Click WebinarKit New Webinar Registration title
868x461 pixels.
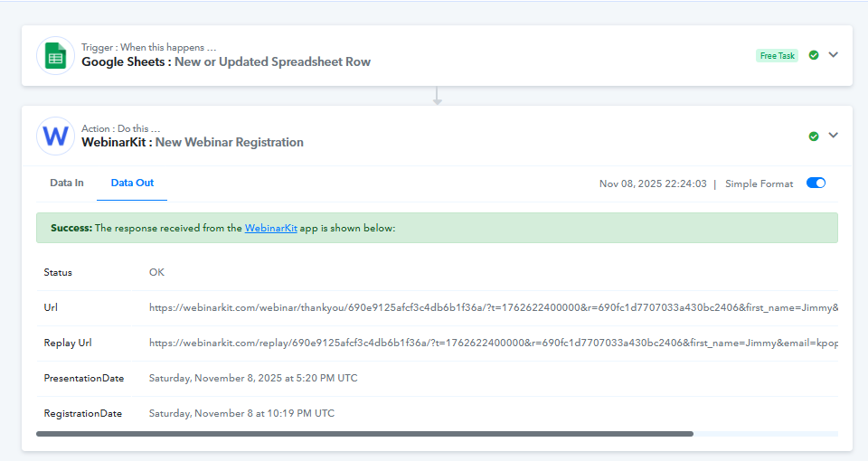[x=192, y=142]
